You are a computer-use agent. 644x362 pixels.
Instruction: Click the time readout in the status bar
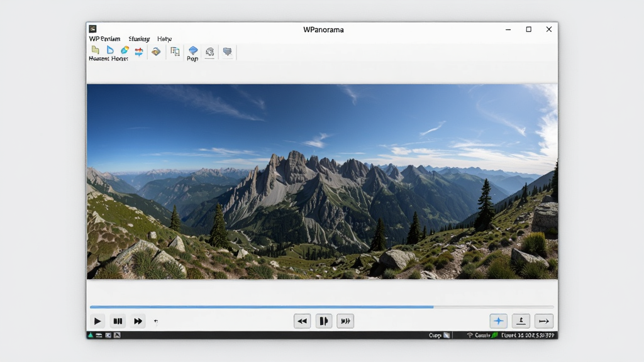click(528, 336)
